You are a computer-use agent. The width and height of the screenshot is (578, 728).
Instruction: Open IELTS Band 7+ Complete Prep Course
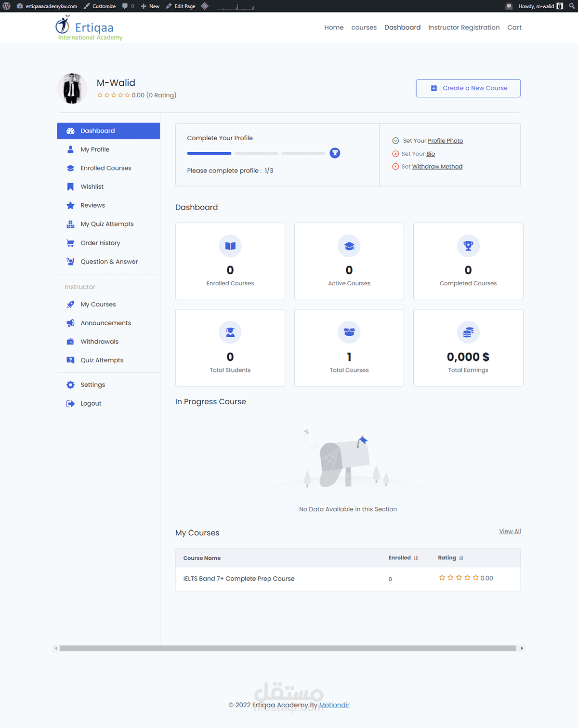pyautogui.click(x=239, y=579)
